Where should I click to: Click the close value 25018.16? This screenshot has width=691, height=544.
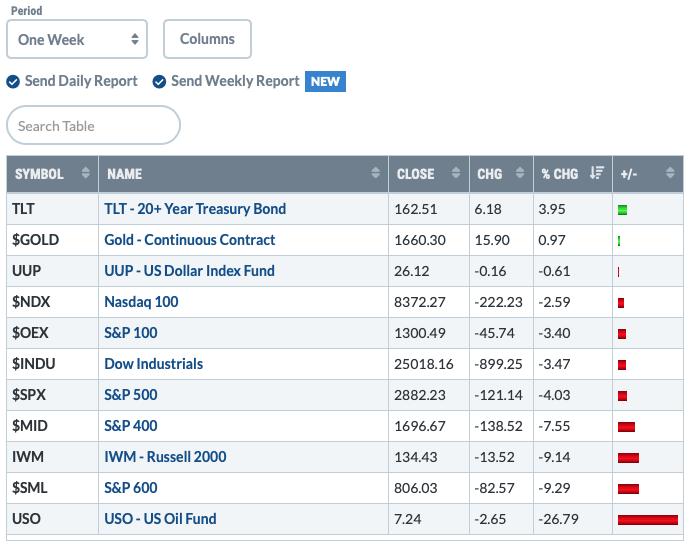424,364
